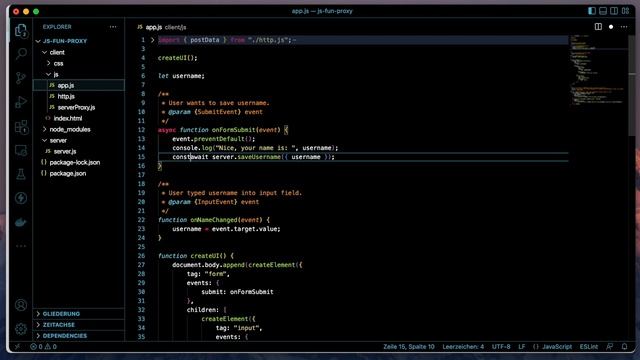Open Remote Explorer view
This screenshot has height=360, width=640.
point(21,151)
